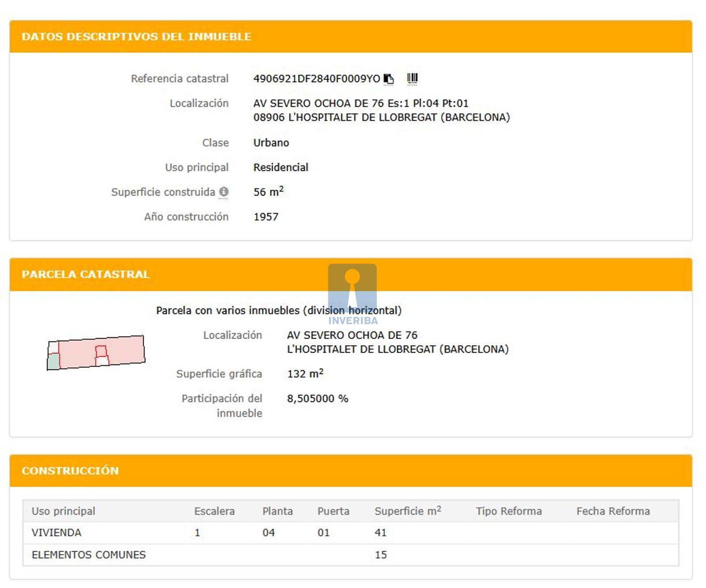
Task: Click info icon next to Superficie construida
Action: point(224,192)
